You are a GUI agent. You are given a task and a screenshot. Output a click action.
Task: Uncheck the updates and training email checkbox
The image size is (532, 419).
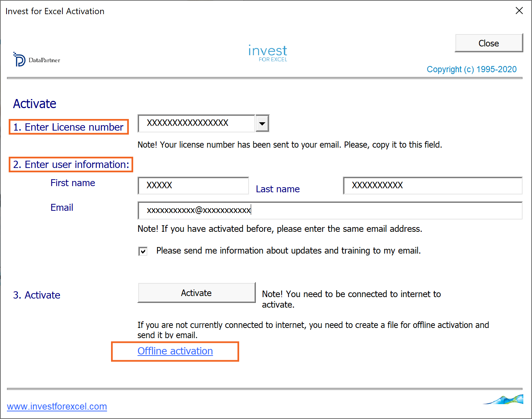143,251
